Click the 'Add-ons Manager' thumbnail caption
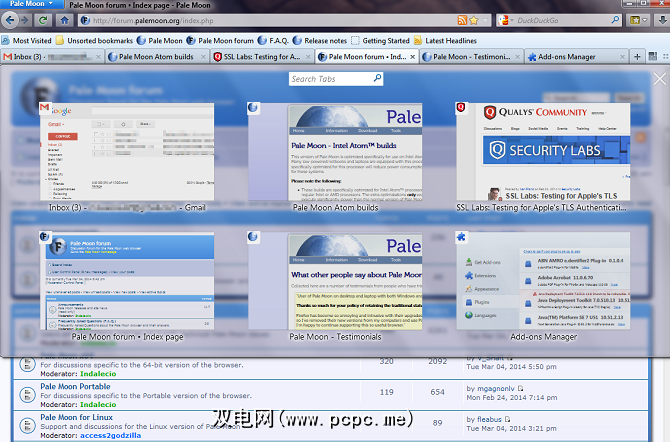The height and width of the screenshot is (442, 670). [544, 337]
